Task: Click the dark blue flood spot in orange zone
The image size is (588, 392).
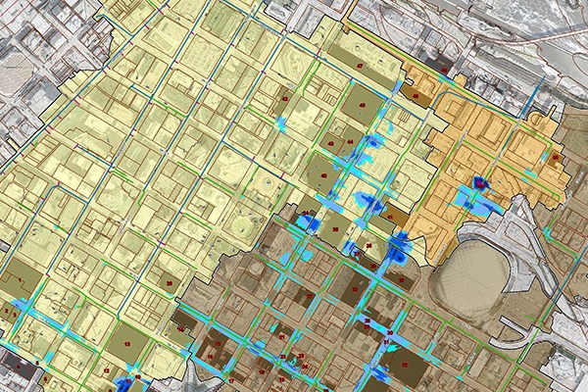Action: click(x=480, y=182)
